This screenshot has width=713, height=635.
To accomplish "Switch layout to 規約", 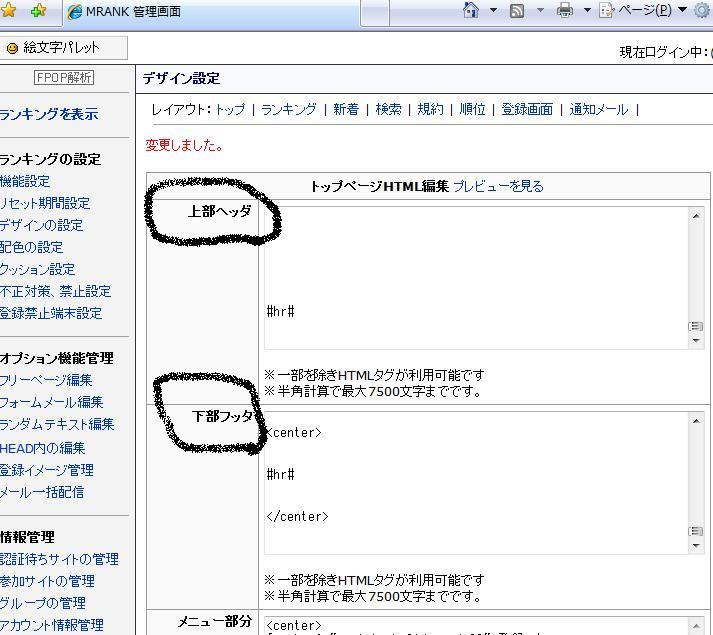I will [x=430, y=109].
